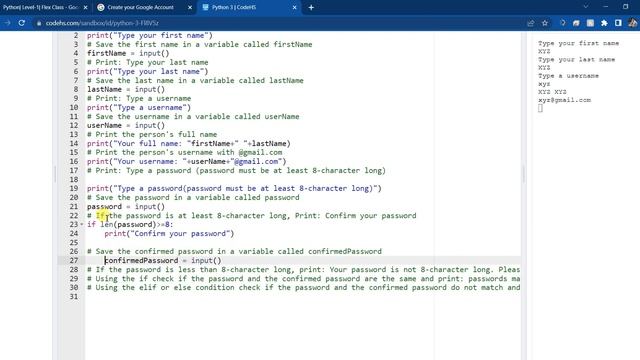This screenshot has height=360, width=640.
Task: Close the Python 3 CodeHS tab
Action: (294, 7)
